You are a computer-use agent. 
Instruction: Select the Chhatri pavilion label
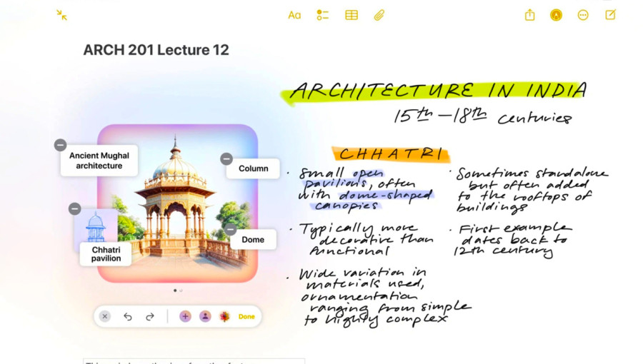(x=106, y=254)
